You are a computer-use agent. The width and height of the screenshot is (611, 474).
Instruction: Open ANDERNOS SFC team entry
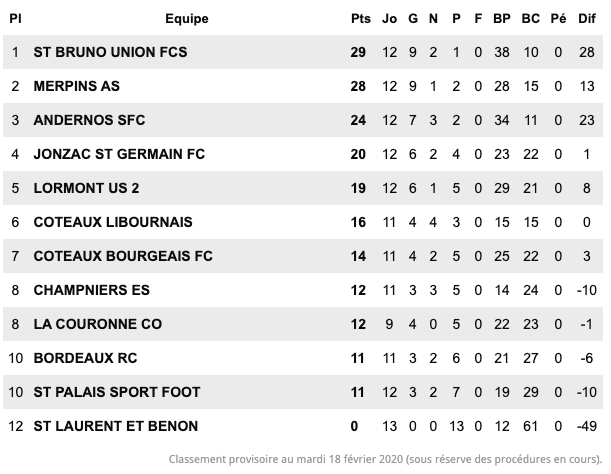[89, 120]
